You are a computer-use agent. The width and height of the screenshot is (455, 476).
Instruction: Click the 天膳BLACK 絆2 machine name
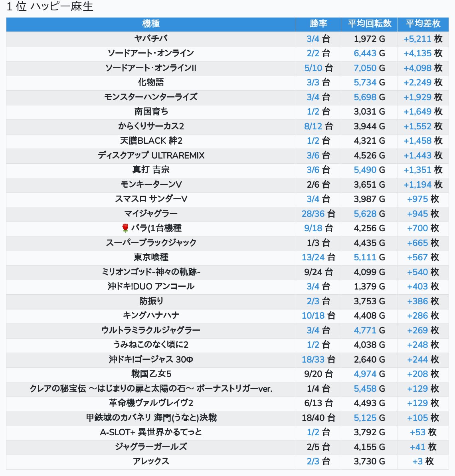(x=151, y=141)
